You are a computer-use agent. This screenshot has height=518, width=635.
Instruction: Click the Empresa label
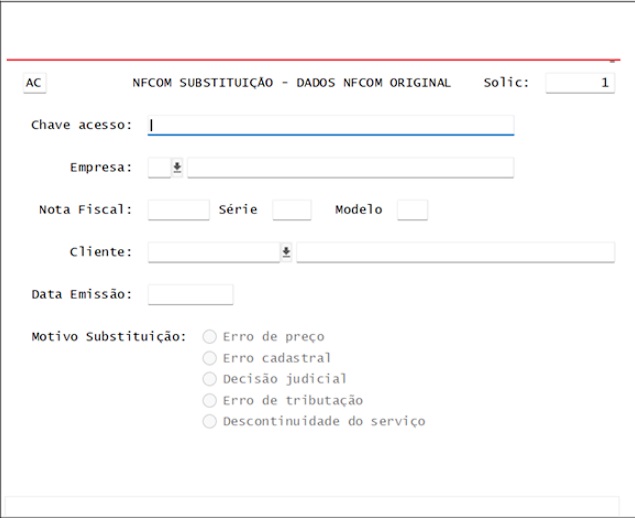(101, 167)
